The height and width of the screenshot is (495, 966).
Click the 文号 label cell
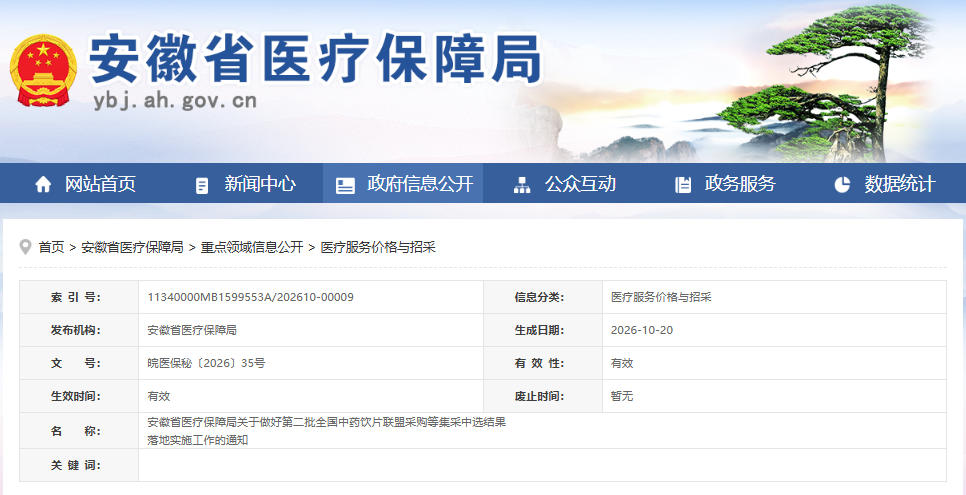point(79,363)
